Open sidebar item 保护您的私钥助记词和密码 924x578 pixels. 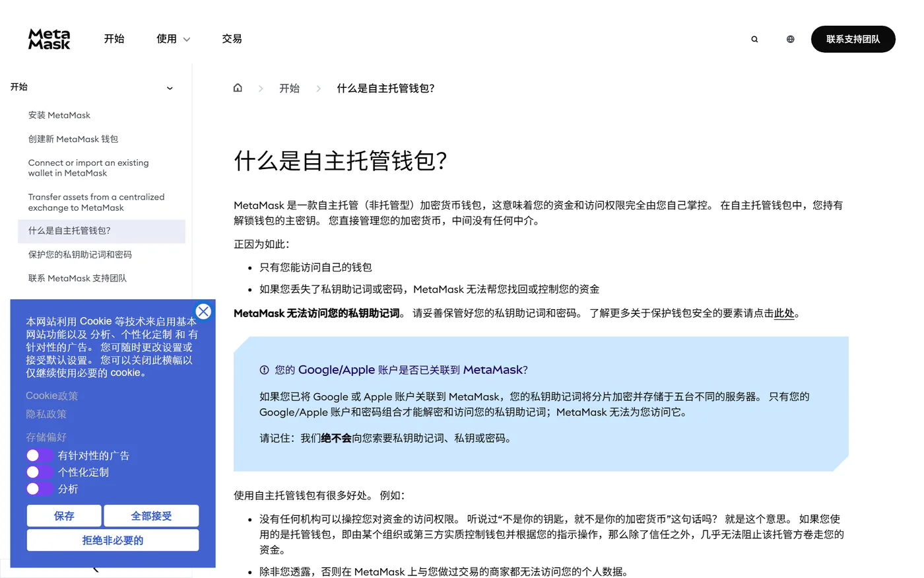coord(80,254)
